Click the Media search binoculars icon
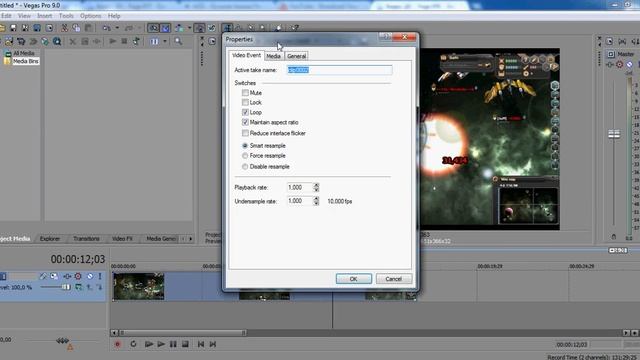The height and width of the screenshot is (360, 640). (57, 41)
